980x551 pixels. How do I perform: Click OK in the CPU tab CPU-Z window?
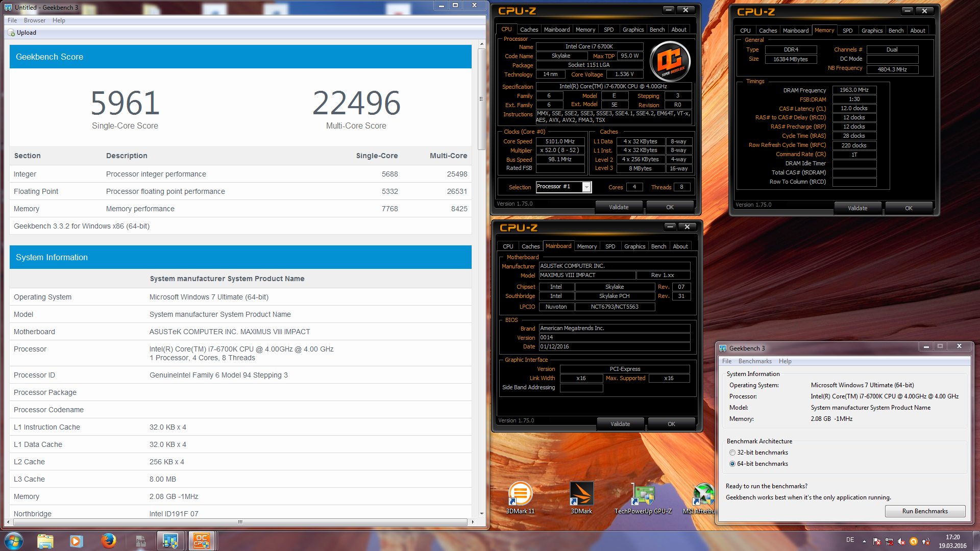tap(670, 207)
